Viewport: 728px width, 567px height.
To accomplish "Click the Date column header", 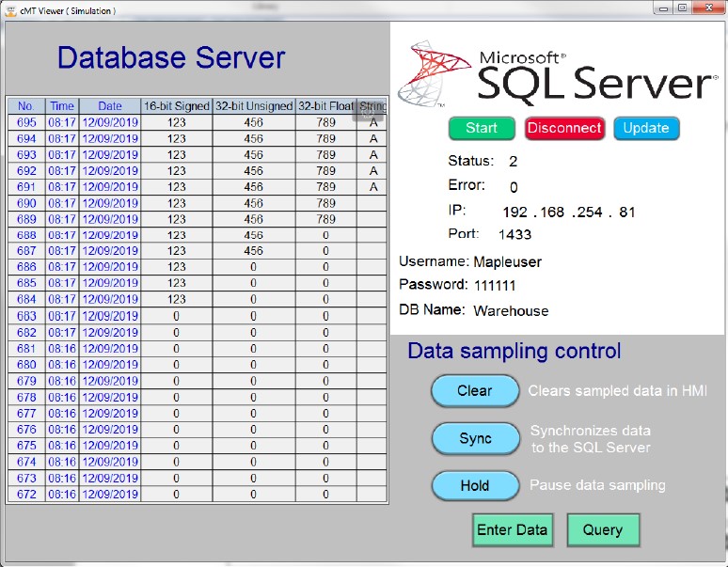I will pyautogui.click(x=110, y=106).
